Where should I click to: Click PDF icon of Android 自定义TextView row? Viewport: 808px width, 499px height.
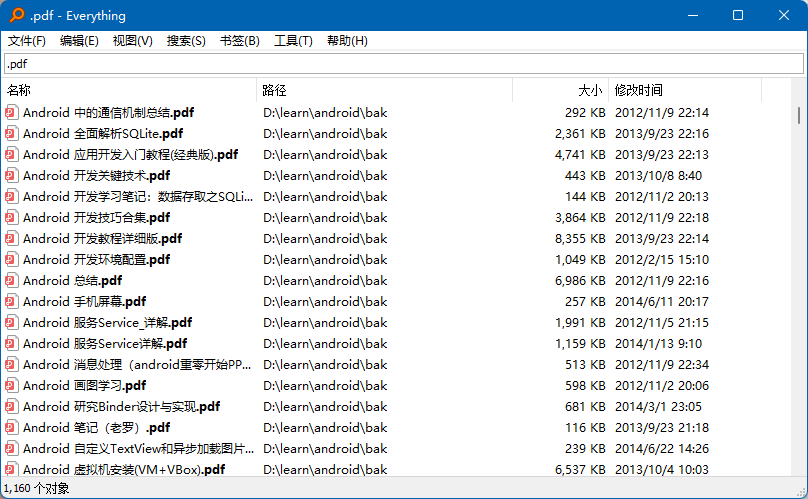(x=11, y=448)
